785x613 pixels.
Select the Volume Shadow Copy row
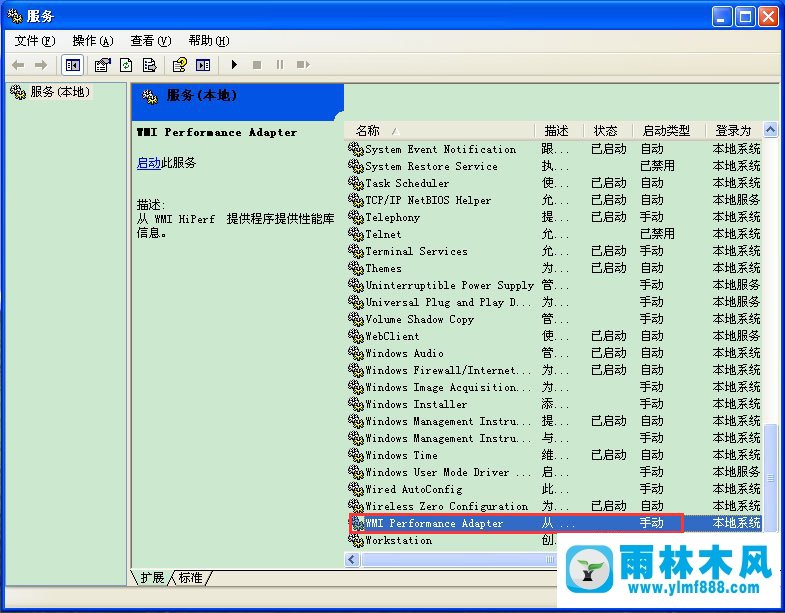(x=554, y=320)
